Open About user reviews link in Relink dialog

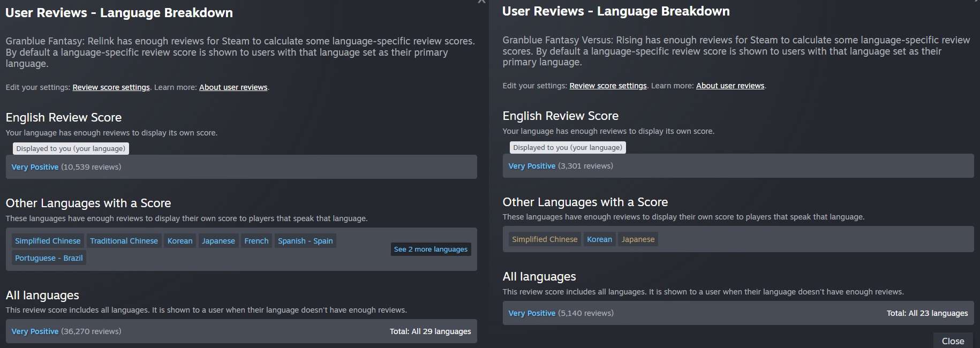[x=233, y=87]
